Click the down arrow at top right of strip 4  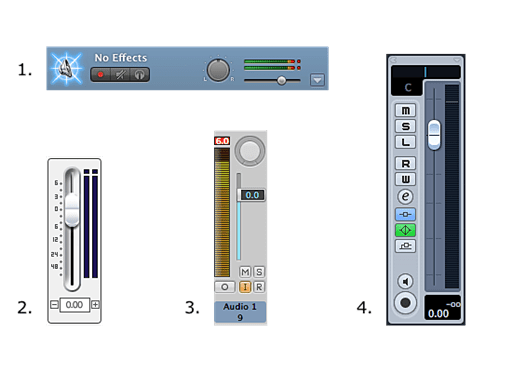457,60
